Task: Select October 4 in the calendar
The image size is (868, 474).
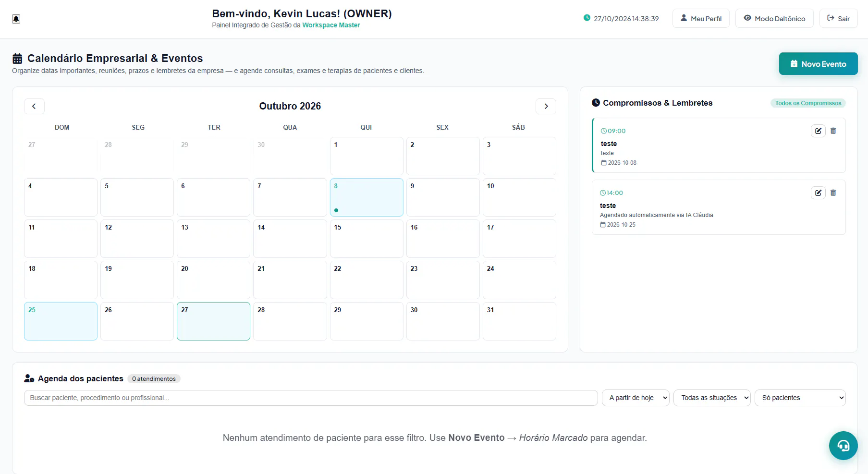Action: (x=61, y=197)
